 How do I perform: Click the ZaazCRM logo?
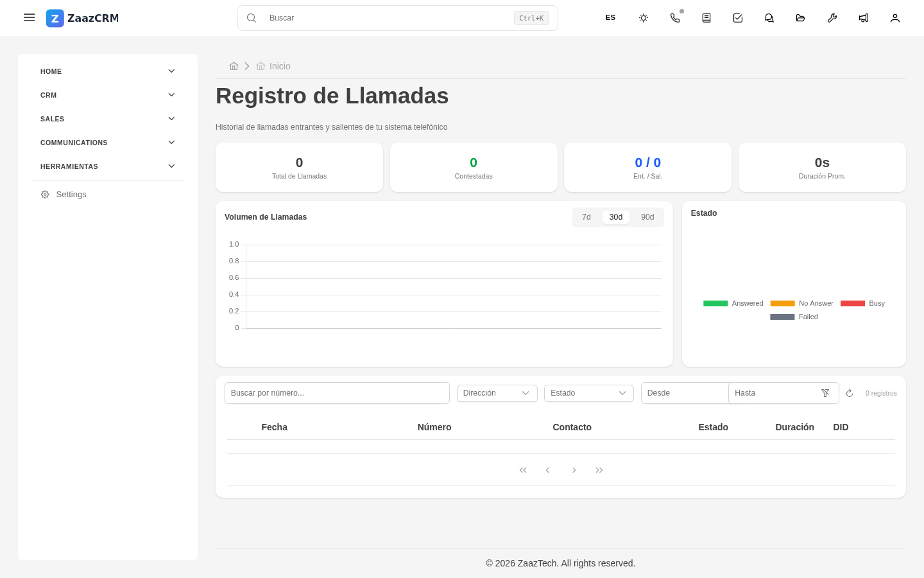pyautogui.click(x=82, y=18)
